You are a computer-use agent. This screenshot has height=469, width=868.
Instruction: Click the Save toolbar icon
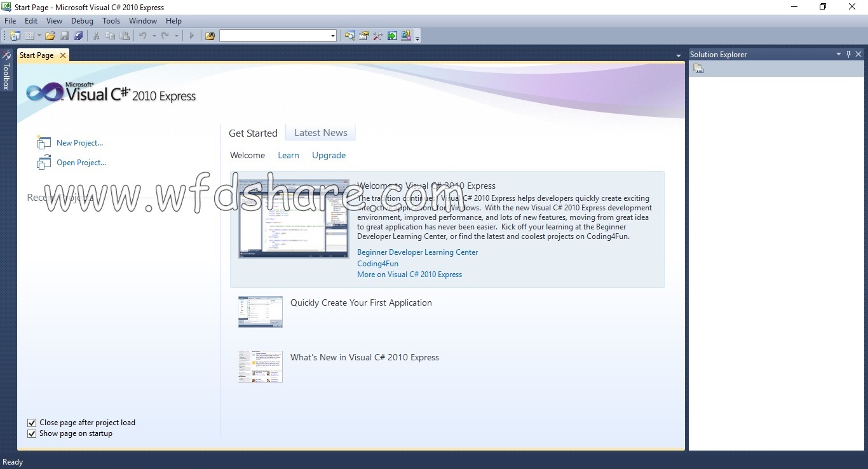tap(64, 36)
